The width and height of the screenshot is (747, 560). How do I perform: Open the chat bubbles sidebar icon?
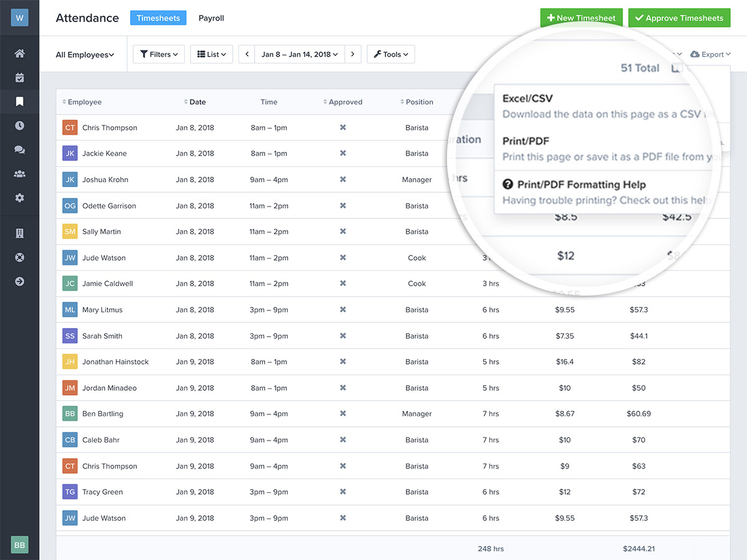tap(19, 149)
